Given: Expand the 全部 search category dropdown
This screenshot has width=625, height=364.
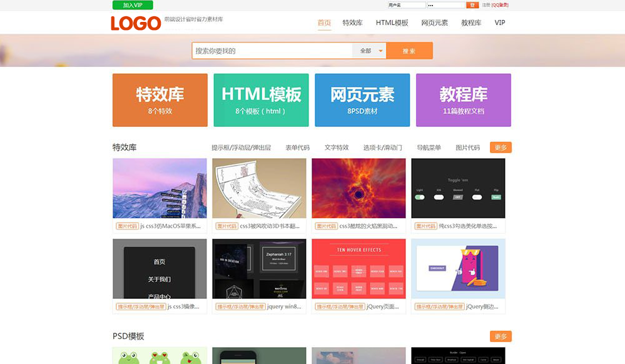Looking at the screenshot, I should pyautogui.click(x=369, y=51).
